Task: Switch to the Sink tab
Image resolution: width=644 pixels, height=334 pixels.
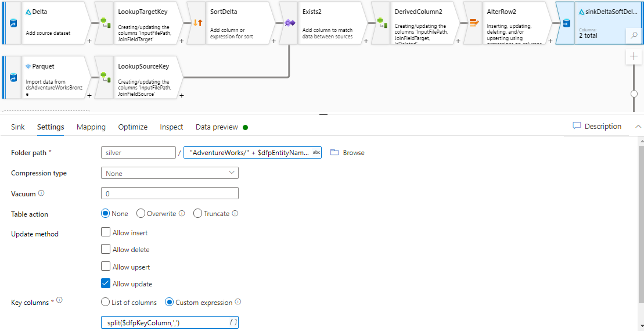Action: [x=17, y=127]
